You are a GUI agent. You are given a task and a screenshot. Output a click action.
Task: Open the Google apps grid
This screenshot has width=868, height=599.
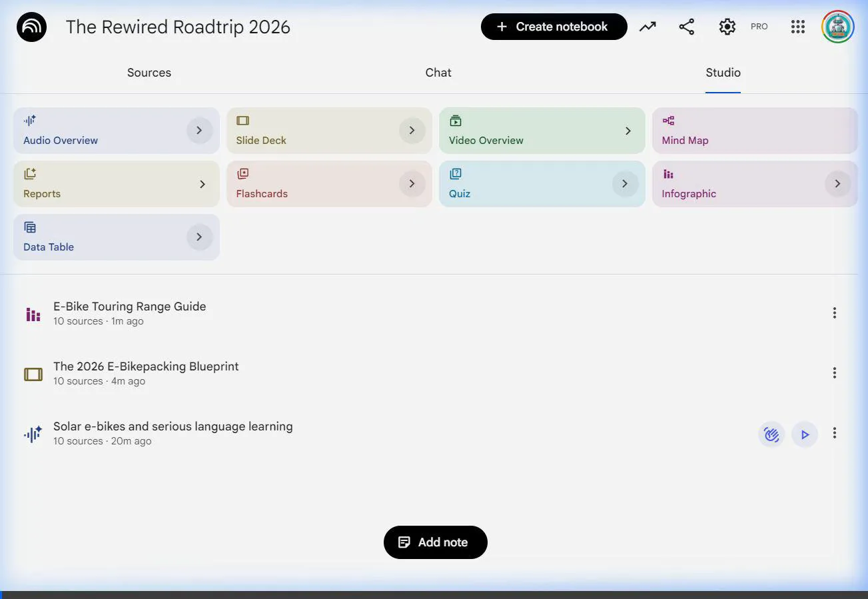tap(798, 27)
